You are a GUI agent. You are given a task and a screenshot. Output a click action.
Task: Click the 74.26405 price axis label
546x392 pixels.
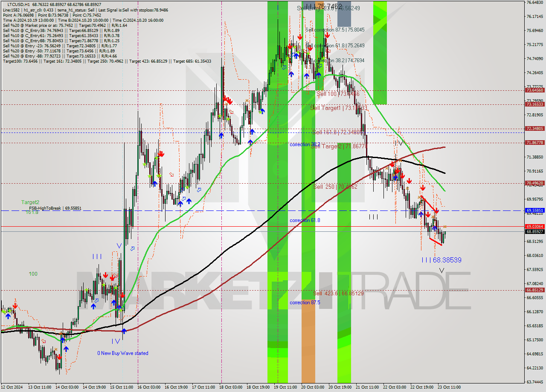tap(534, 73)
